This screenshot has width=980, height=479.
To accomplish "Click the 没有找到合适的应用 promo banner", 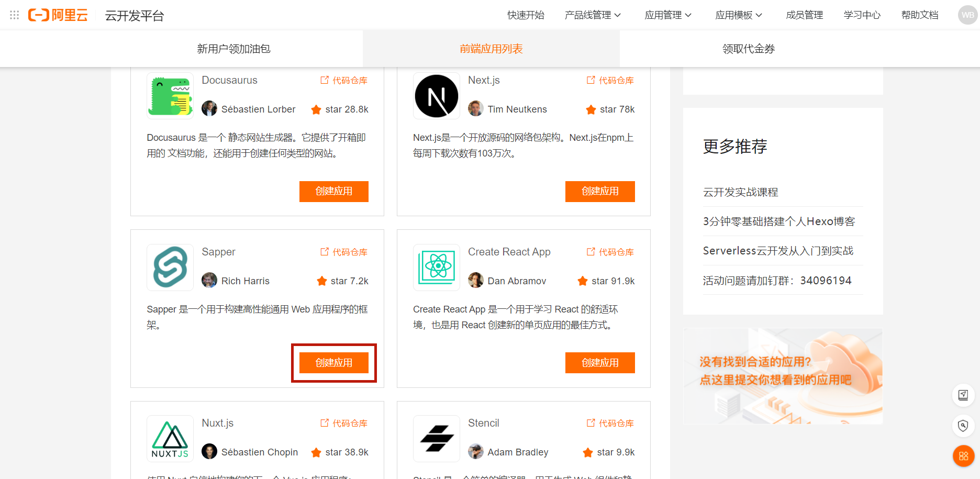I will [x=782, y=376].
